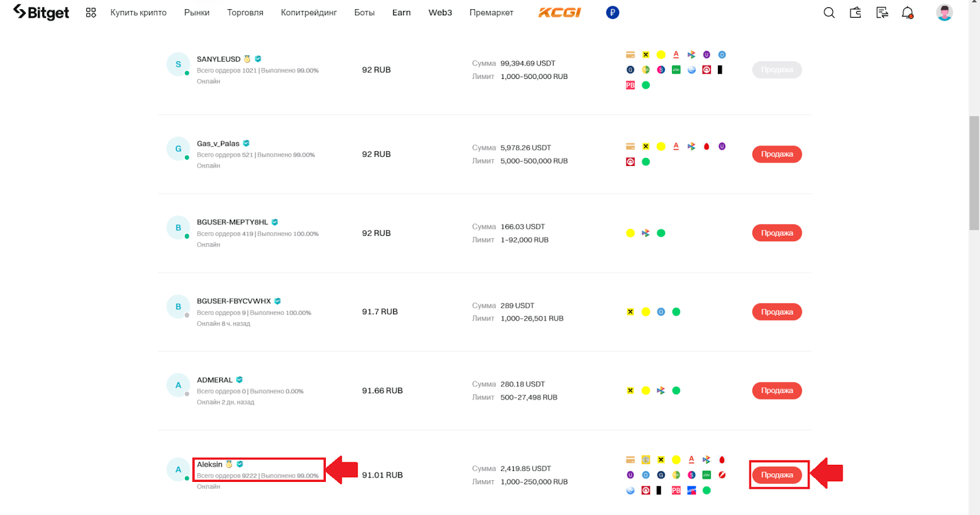Viewport: 980px width, 515px height.
Task: Click BGUSER-MEPTY8HL avatar circle
Action: click(178, 228)
